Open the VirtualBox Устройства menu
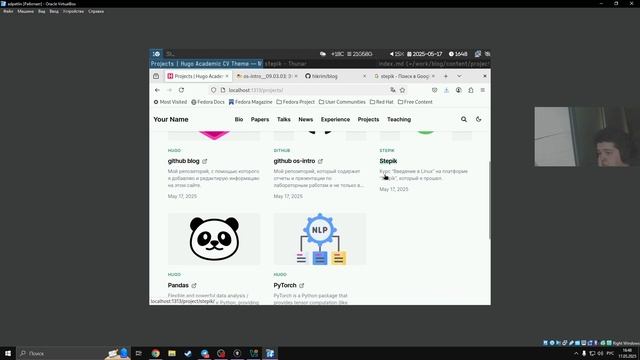This screenshot has width=640, height=360. pyautogui.click(x=73, y=11)
